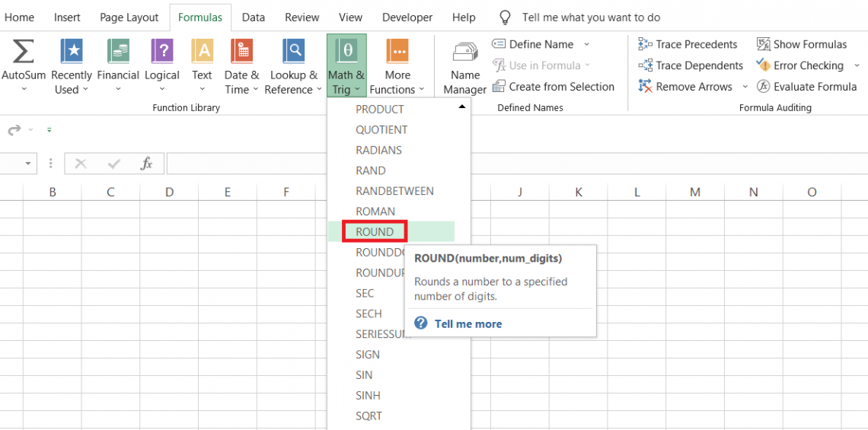Open the Lookup & Reference icon
The width and height of the screenshot is (868, 430).
click(293, 52)
